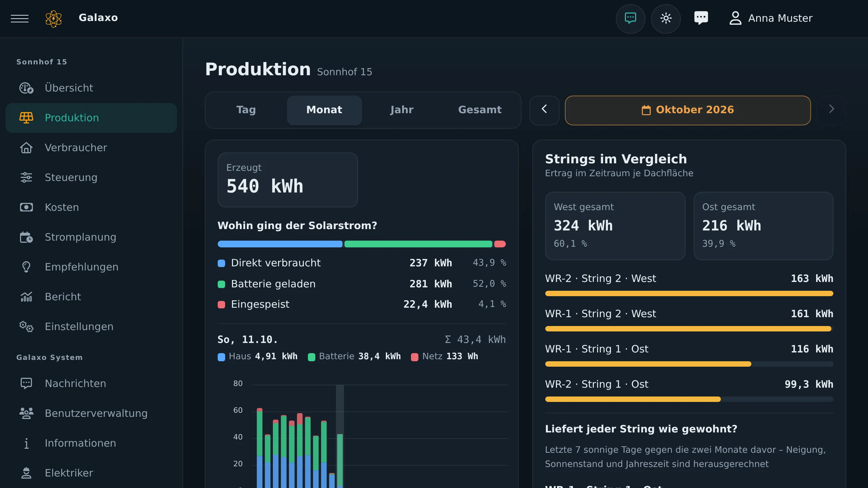This screenshot has height=488, width=868.
Task: Open Verbraucher in the sidebar
Action: [x=91, y=148]
